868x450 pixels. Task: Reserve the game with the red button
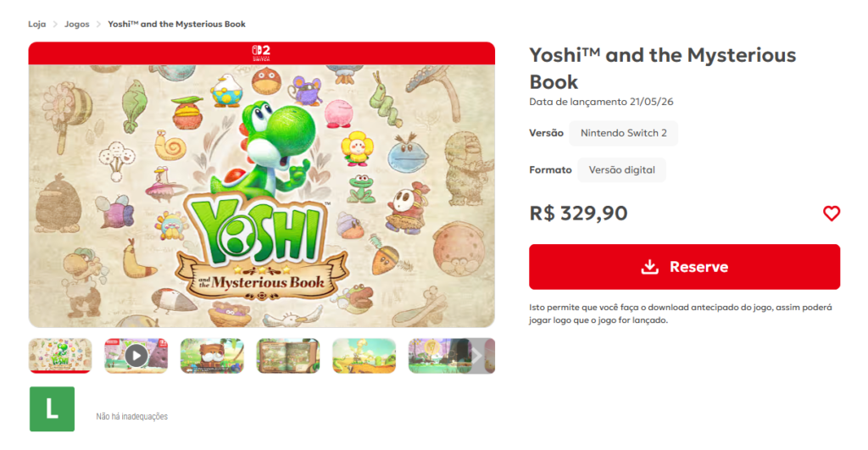pyautogui.click(x=684, y=267)
